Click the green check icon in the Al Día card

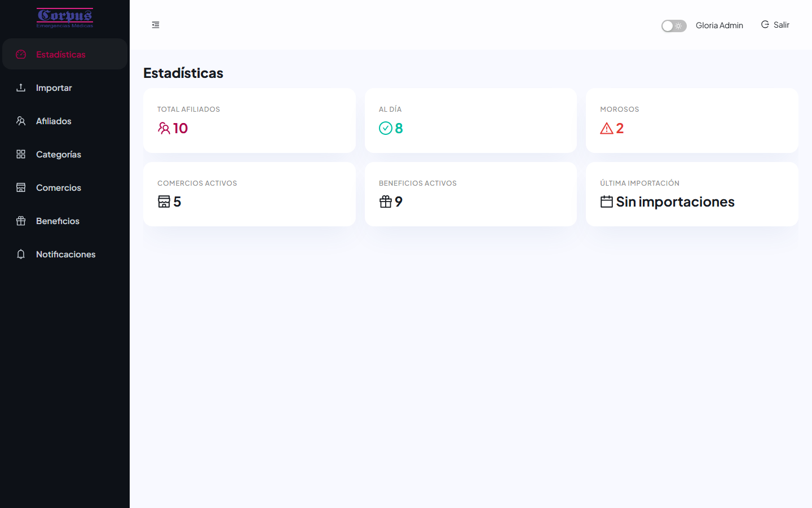click(x=386, y=128)
